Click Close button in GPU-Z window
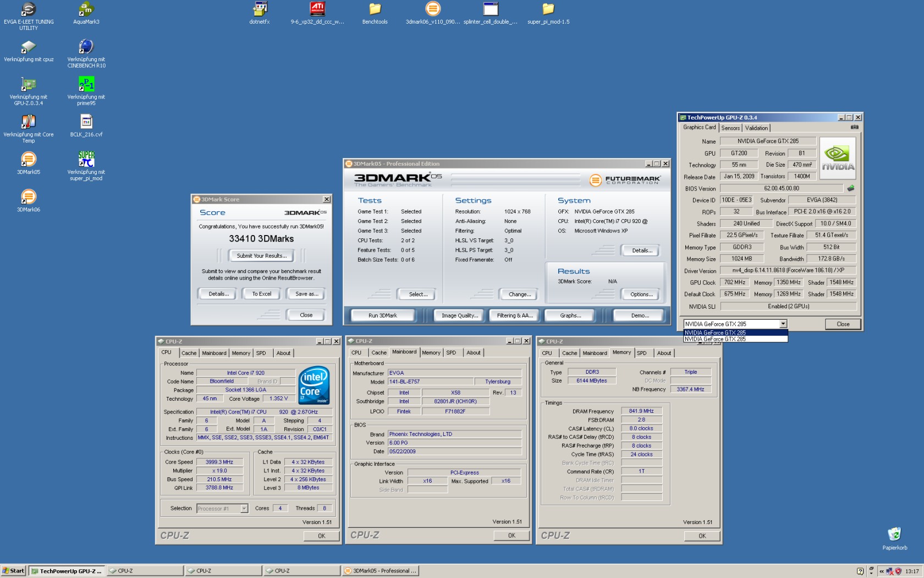 843,324
